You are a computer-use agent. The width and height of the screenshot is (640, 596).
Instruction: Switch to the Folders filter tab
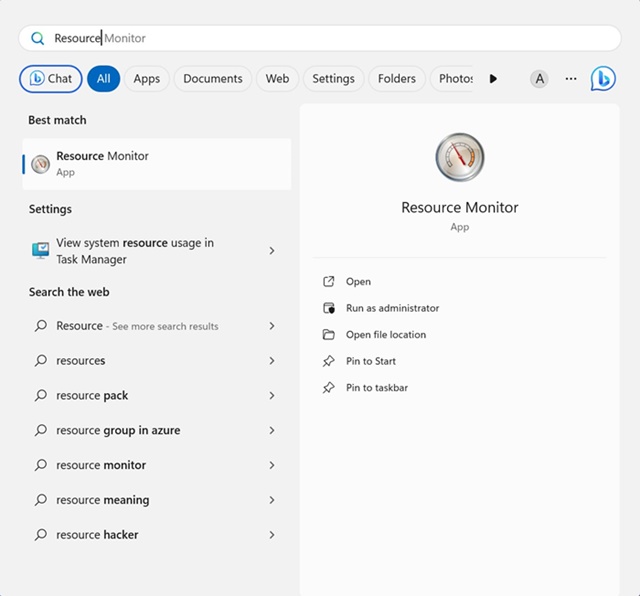point(397,79)
